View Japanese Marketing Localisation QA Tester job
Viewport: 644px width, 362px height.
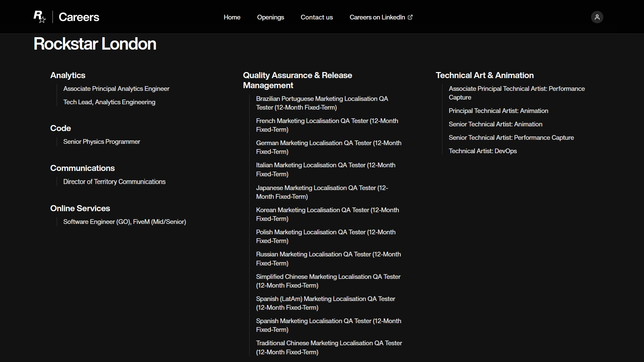point(322,192)
